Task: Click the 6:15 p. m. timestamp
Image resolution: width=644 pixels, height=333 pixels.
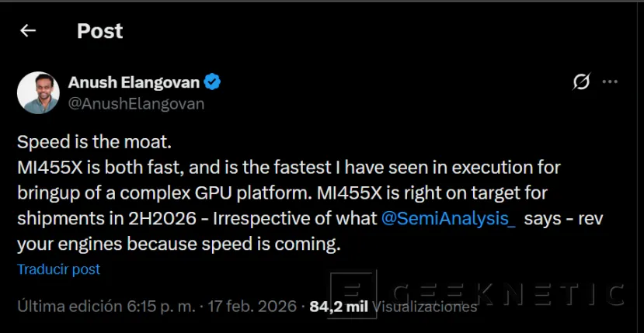Action: tap(164, 307)
